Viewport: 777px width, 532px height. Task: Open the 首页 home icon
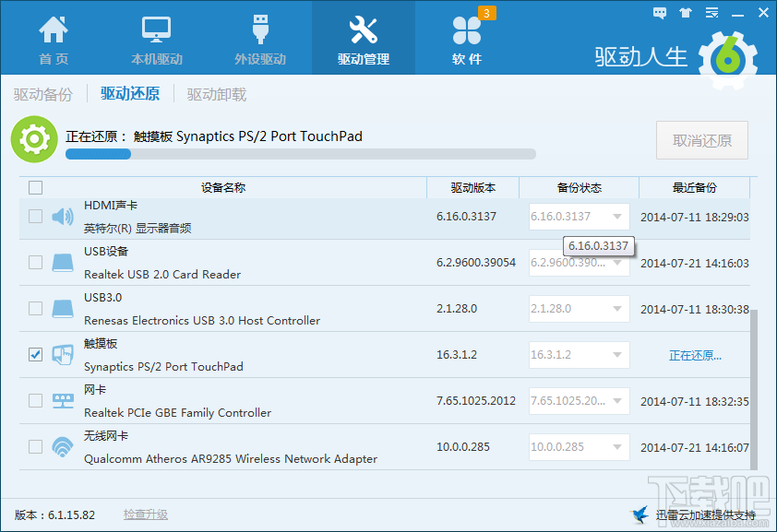pyautogui.click(x=54, y=30)
